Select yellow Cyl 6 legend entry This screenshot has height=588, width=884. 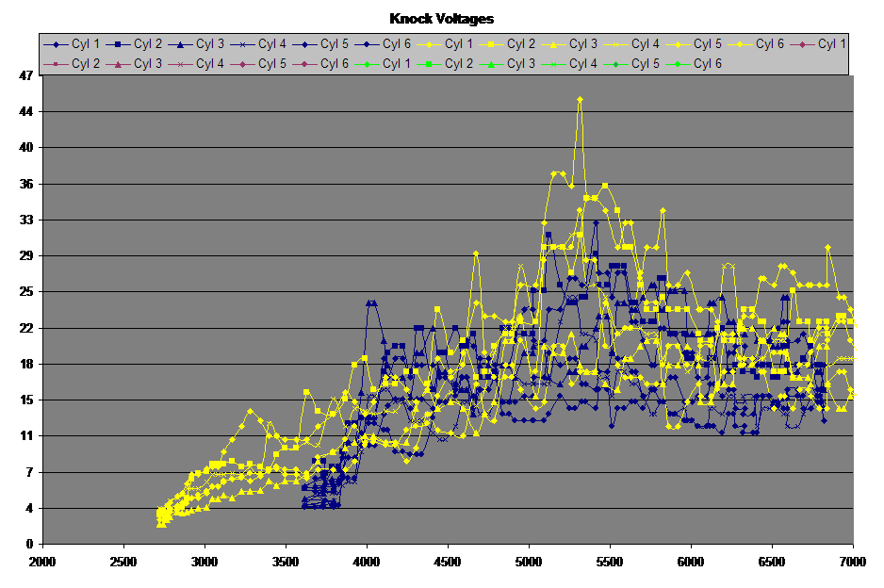click(x=756, y=44)
